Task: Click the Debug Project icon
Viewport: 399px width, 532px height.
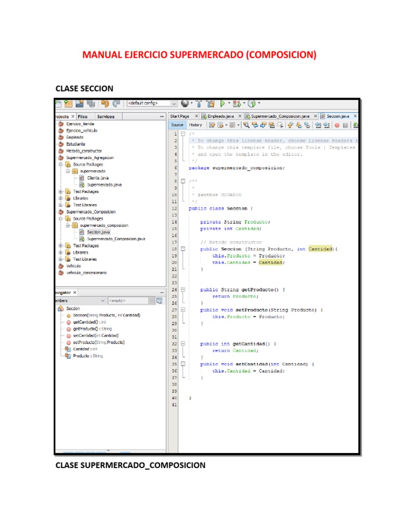Action: [x=237, y=103]
